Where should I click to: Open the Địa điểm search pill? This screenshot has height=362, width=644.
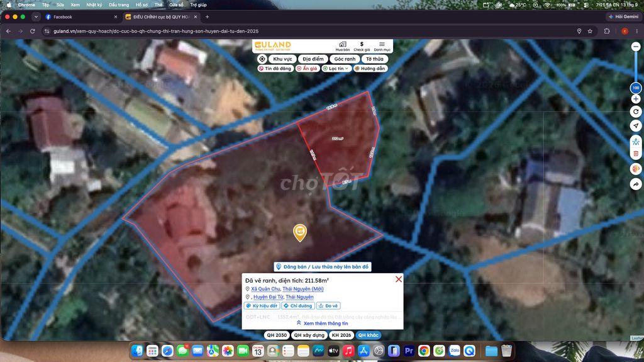pyautogui.click(x=313, y=59)
